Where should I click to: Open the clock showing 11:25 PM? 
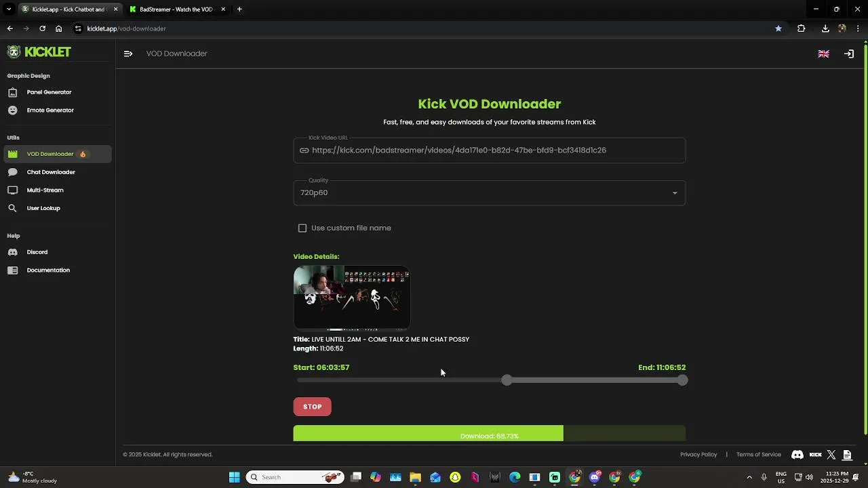coord(834,477)
